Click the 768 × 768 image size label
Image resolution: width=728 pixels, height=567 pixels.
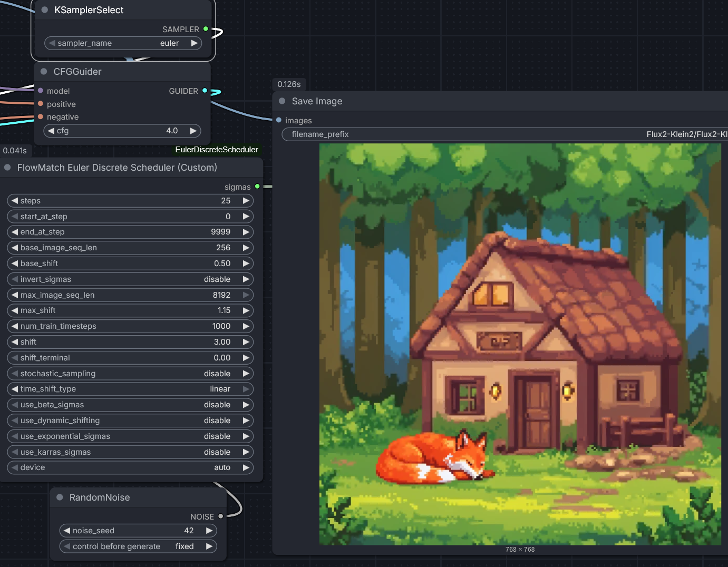coord(520,550)
